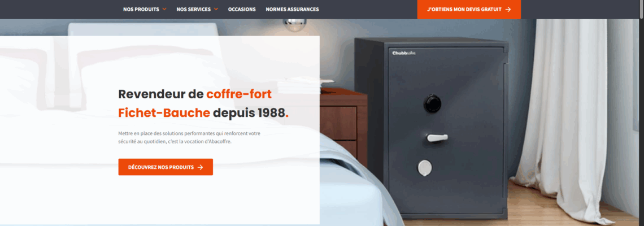Screen dimensions: 644x226
Task: Click the silver handle on the safe door
Action: pyautogui.click(x=437, y=138)
